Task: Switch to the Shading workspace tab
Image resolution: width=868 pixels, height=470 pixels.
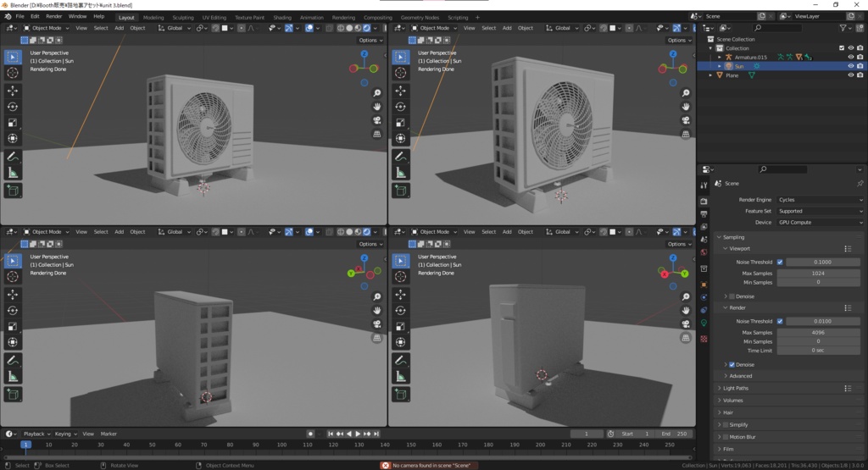Action: (x=282, y=17)
